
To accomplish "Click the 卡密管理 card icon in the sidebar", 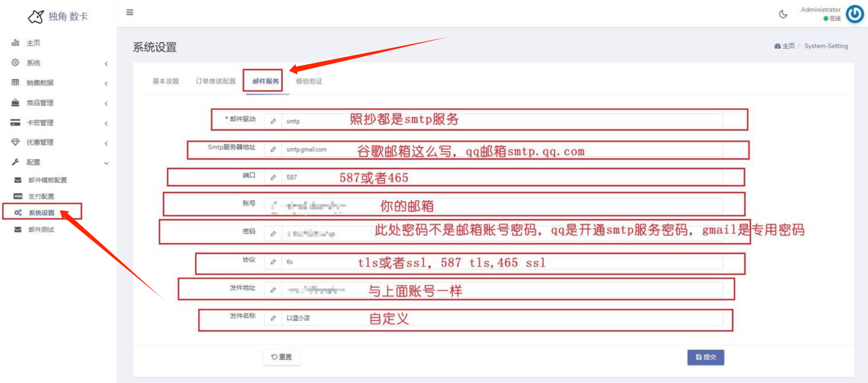I will point(15,122).
